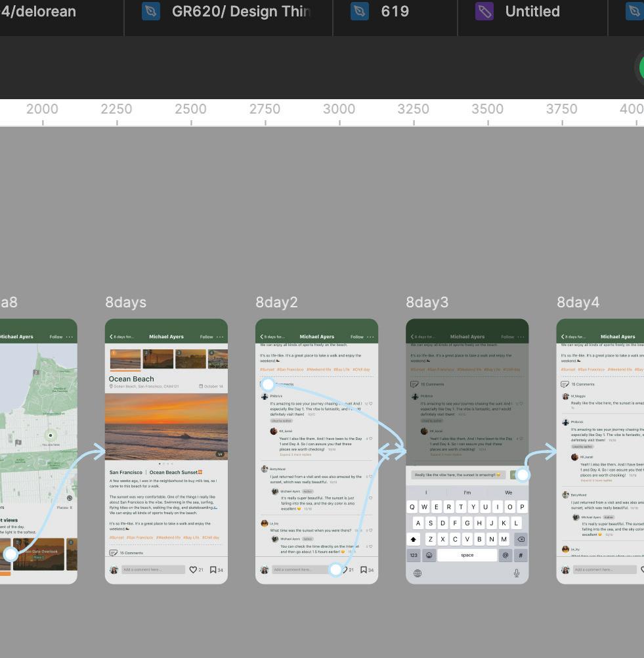Screen dimensions: 644x658
Task: Open the GR620/ Design Thin tab
Action: [x=228, y=12]
